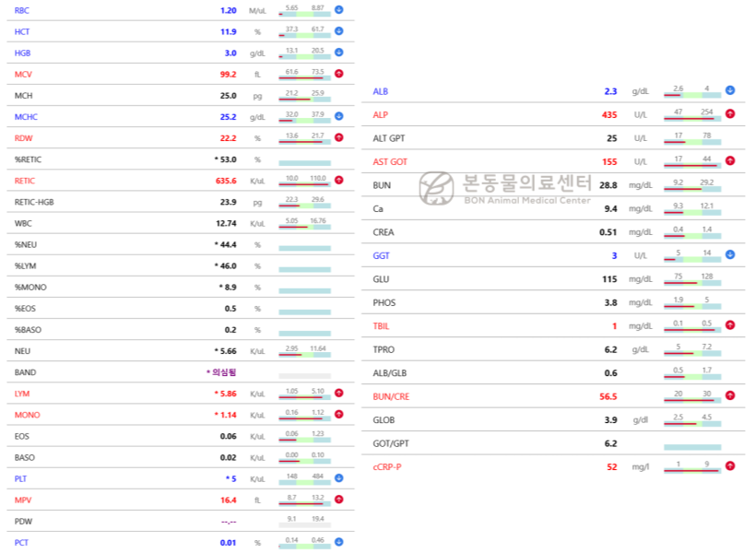Click the red up arrow for BUN/CRE

coord(730,395)
